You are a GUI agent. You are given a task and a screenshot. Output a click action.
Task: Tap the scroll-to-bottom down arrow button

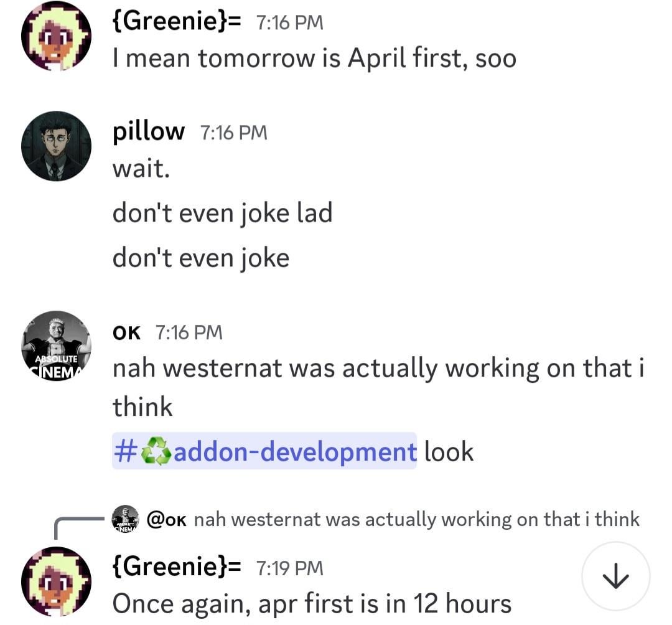(615, 576)
